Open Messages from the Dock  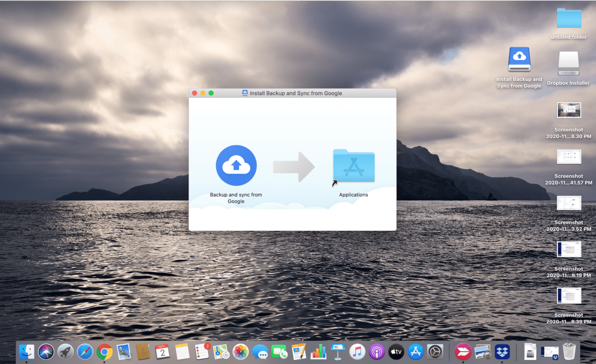click(260, 352)
